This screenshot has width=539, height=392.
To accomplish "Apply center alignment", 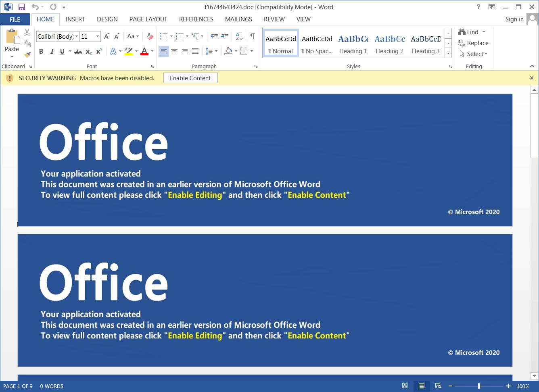I will pos(174,51).
